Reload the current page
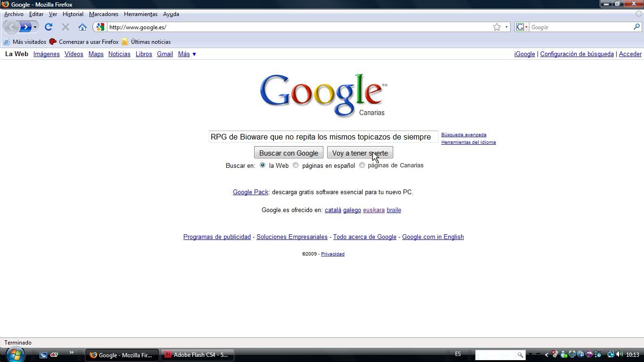Screen dimensions: 644x362 coord(48,27)
